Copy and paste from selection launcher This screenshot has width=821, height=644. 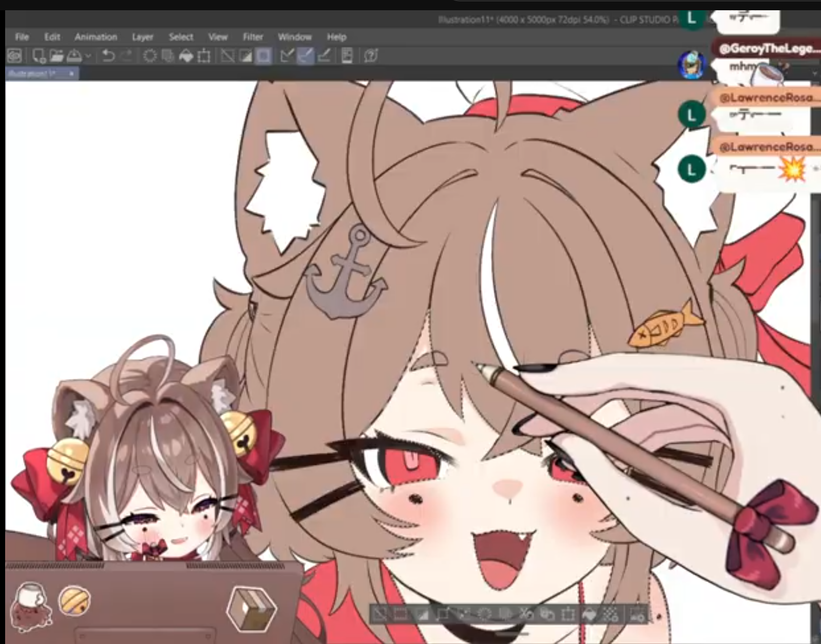pos(547,615)
